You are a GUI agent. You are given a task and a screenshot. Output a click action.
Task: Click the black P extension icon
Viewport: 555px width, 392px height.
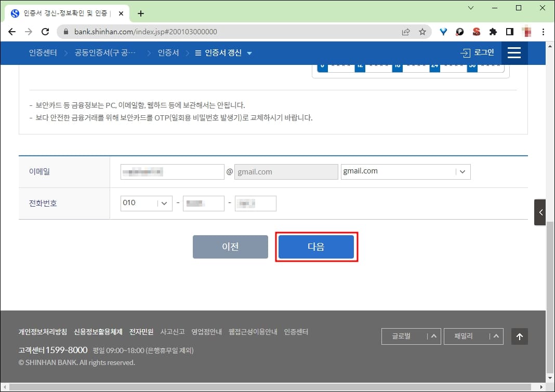click(460, 32)
